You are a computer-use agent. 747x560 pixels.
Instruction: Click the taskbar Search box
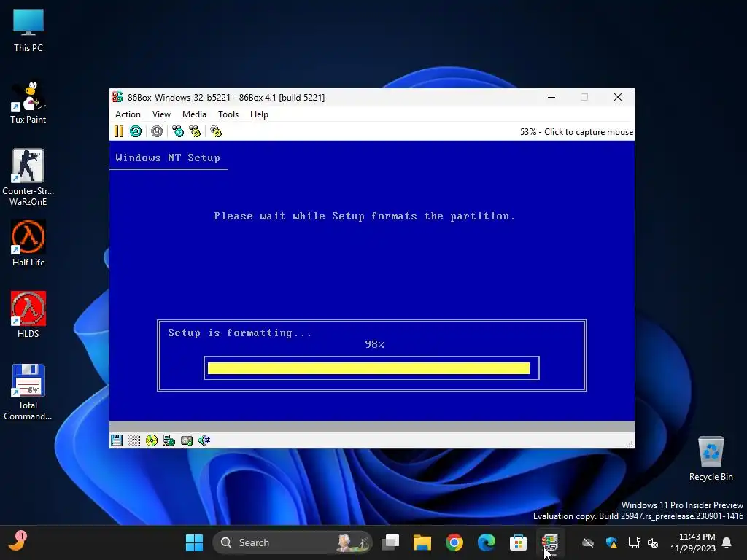pos(292,542)
